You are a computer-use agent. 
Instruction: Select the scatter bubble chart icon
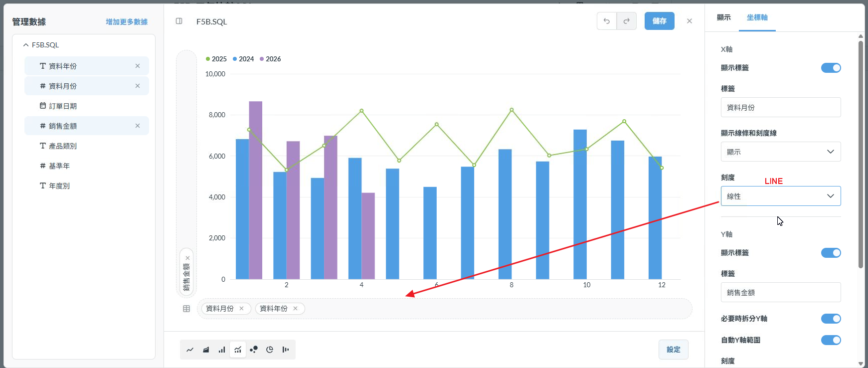click(x=254, y=350)
